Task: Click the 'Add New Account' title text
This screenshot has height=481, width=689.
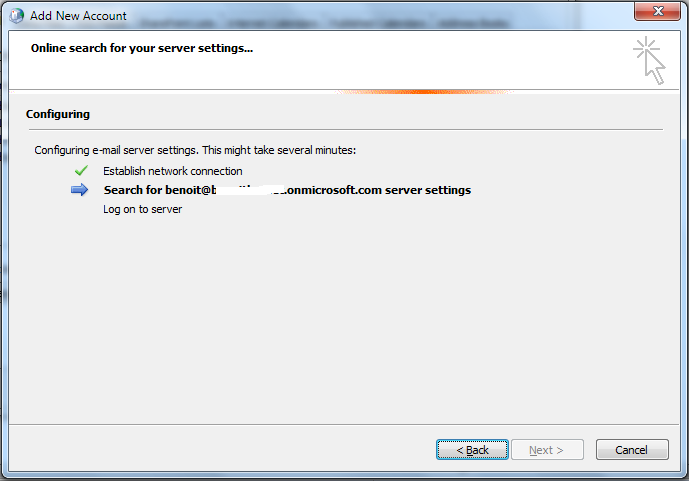Action: pyautogui.click(x=78, y=16)
